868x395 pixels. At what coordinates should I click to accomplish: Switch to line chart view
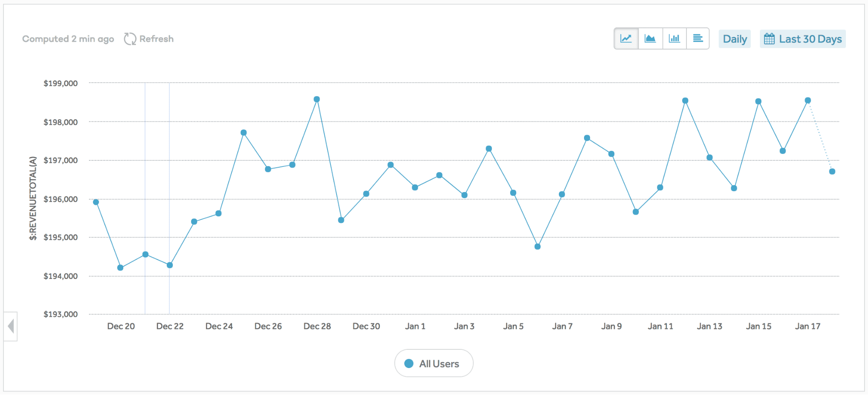(x=626, y=39)
